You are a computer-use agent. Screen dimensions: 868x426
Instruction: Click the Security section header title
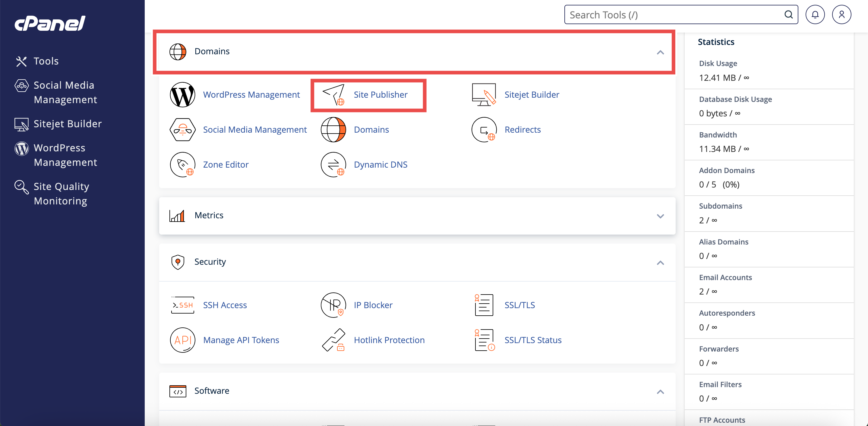coord(210,262)
